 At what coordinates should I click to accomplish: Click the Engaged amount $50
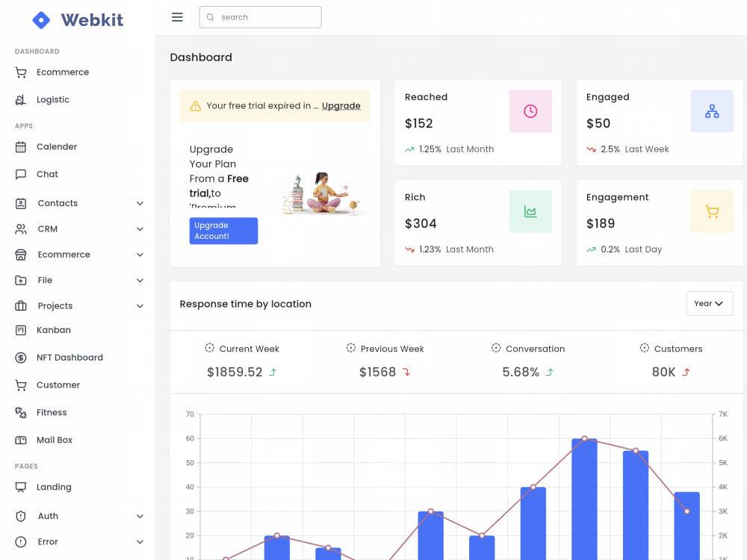coord(598,124)
